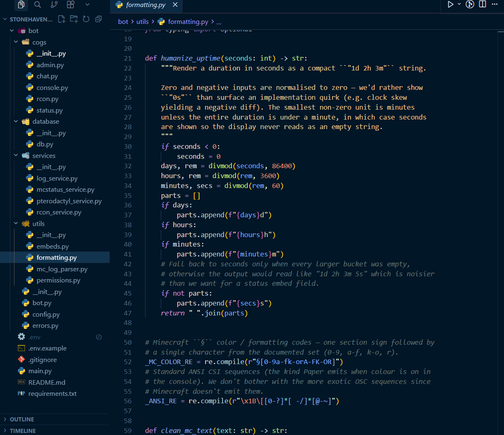Click the humanize_uptime function name

191,58
